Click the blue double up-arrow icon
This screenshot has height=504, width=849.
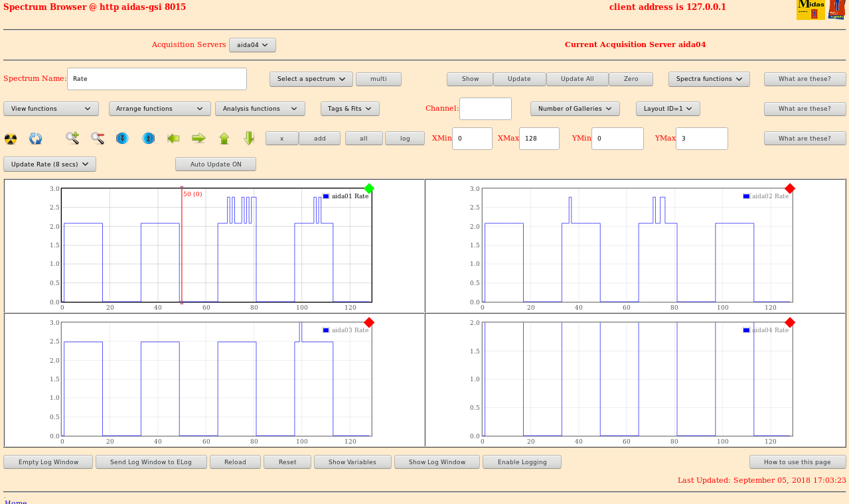(x=149, y=139)
